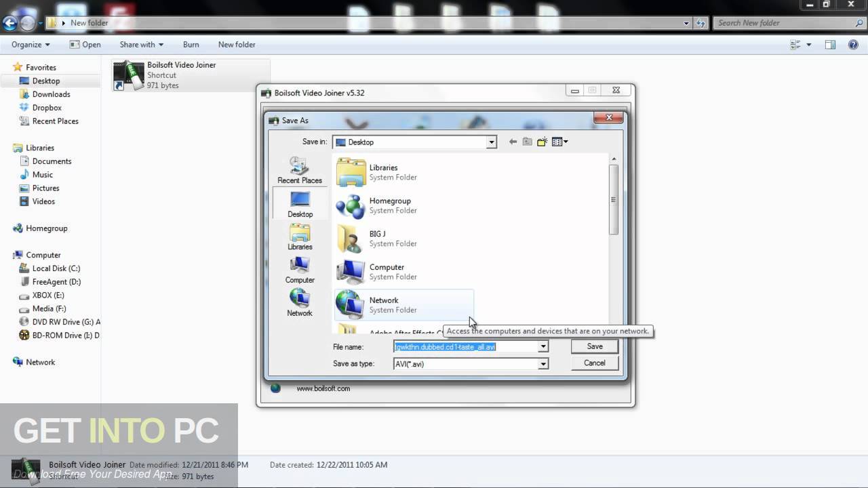
Task: Select Local Disk (C:)
Action: (56, 268)
